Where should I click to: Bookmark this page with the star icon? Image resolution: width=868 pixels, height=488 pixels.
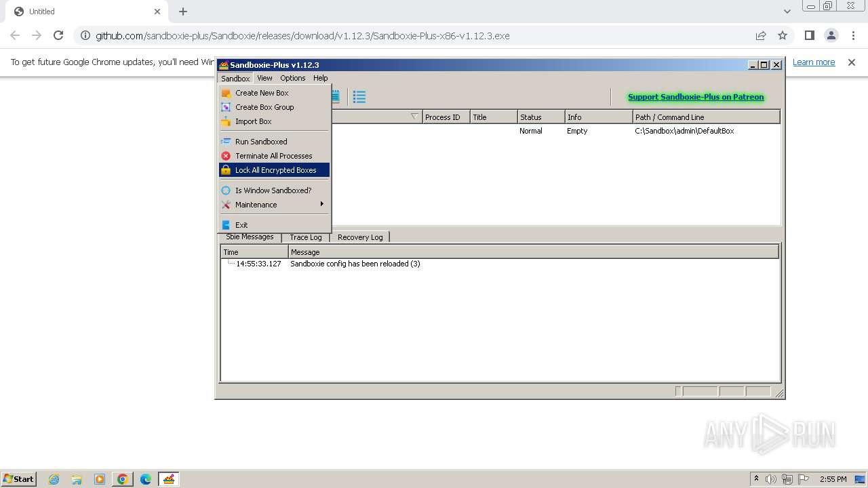click(783, 35)
